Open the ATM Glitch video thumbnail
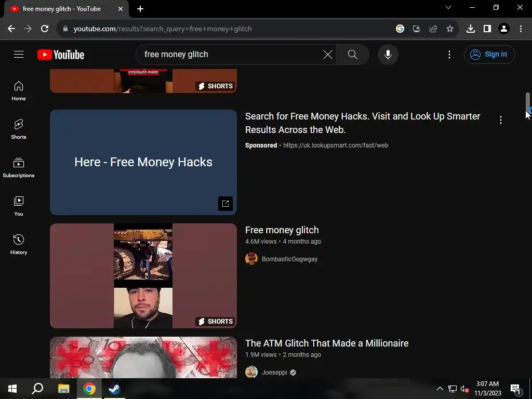 click(x=143, y=357)
